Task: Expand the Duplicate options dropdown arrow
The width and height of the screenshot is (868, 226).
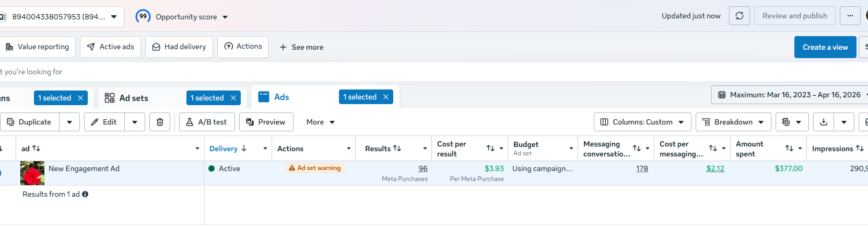Action: [x=69, y=122]
